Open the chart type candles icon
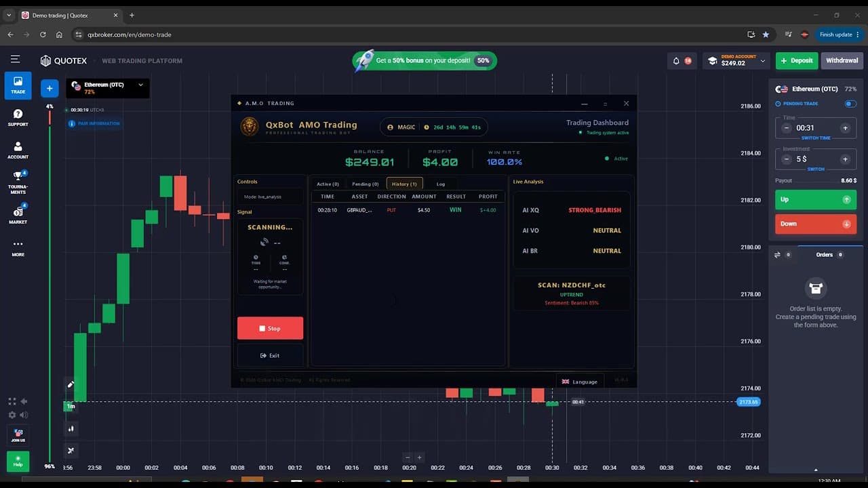868x488 pixels. [71, 428]
